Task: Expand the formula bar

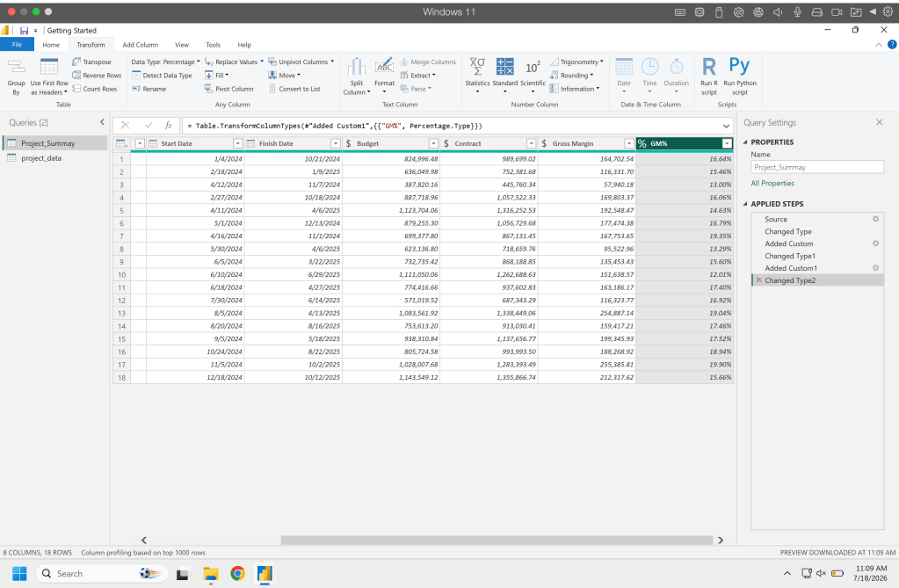Action: pyautogui.click(x=726, y=126)
